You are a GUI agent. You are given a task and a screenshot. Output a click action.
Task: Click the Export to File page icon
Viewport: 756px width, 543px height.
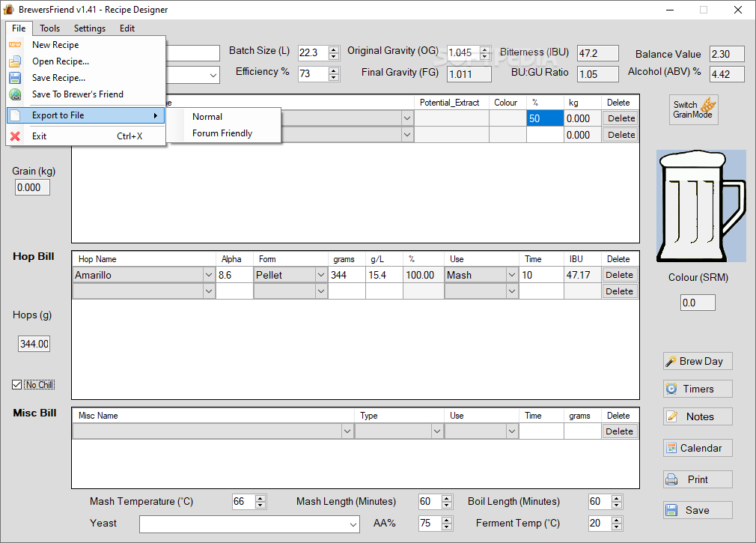tap(15, 115)
